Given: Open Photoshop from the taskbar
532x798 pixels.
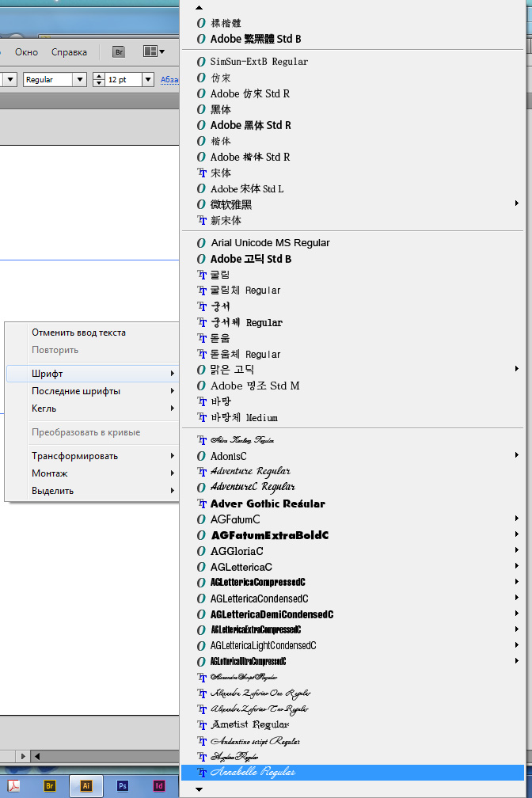Looking at the screenshot, I should point(122,786).
